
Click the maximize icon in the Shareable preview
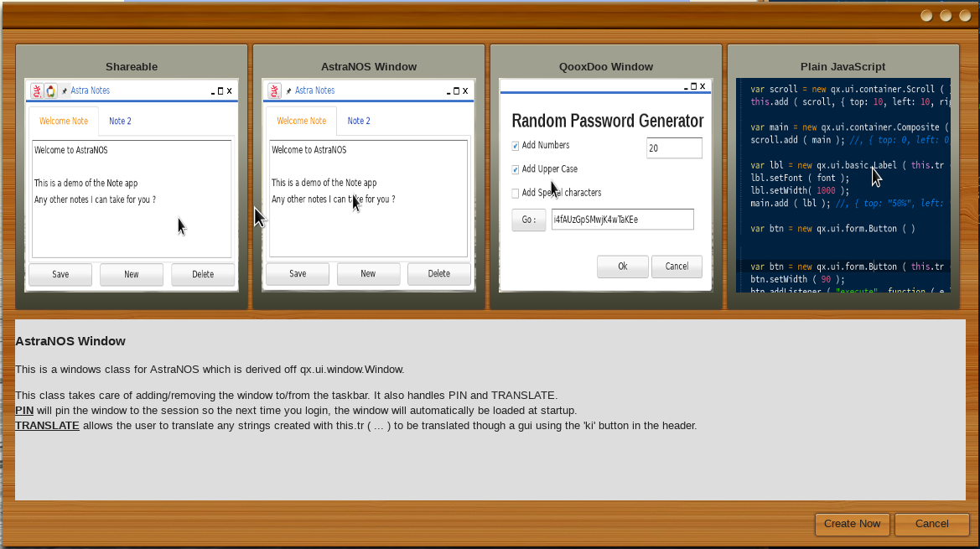220,91
